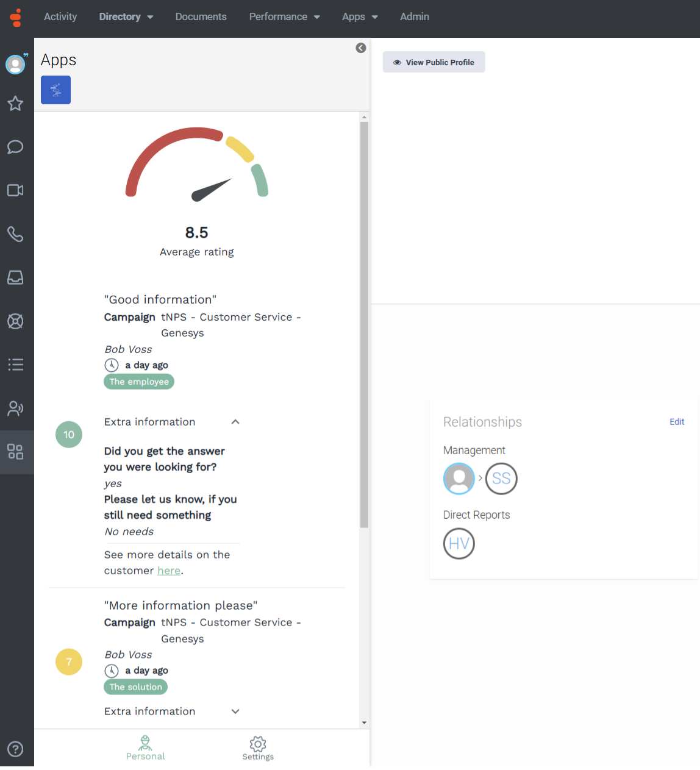Click 'No needs' answer text
This screenshot has height=770, width=700.
pos(129,532)
